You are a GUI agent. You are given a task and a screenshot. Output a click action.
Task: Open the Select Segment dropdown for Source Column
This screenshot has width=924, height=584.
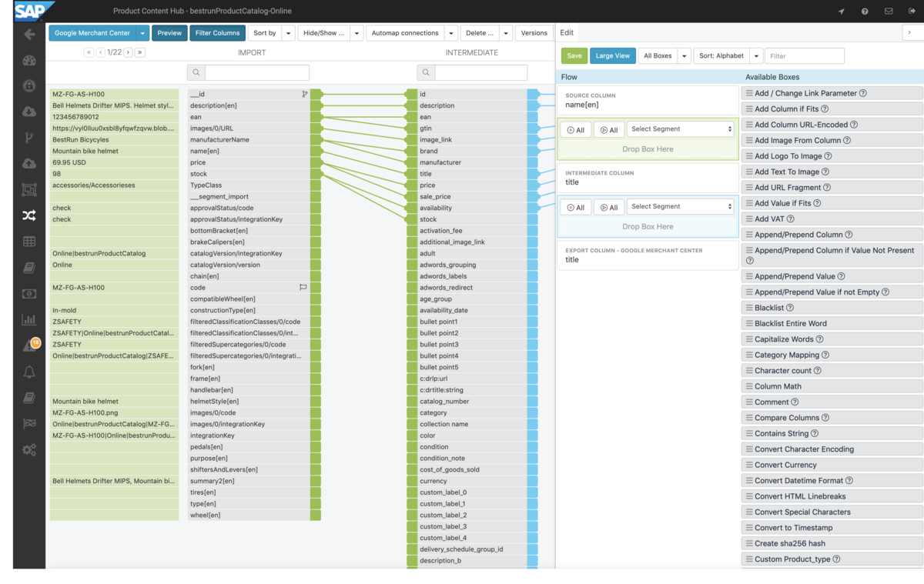coord(681,129)
